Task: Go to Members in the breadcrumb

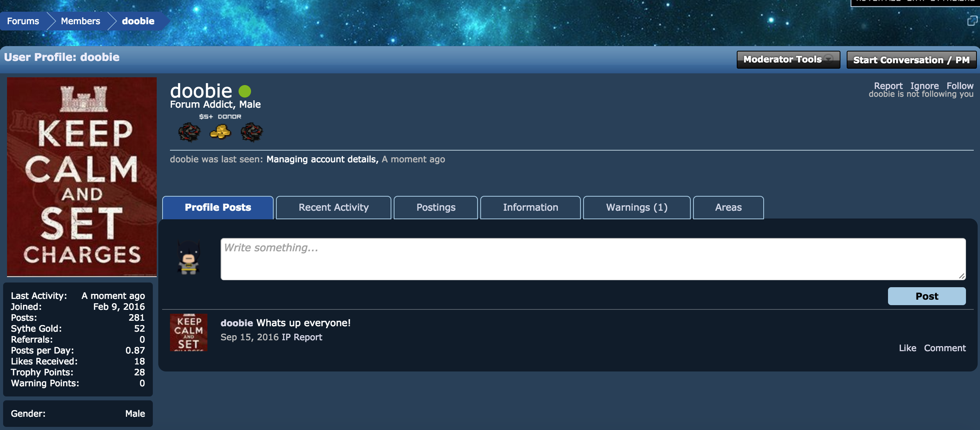Action: [80, 21]
